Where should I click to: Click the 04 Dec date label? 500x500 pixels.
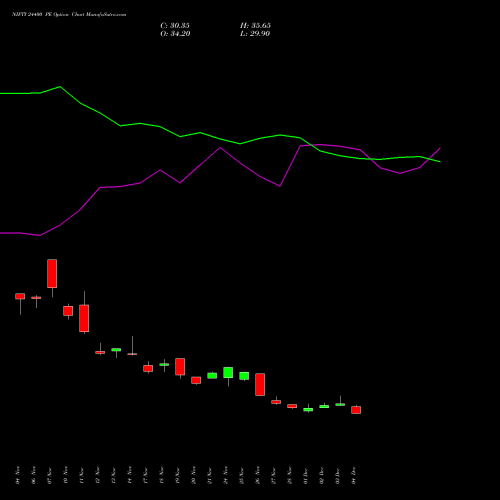click(x=354, y=475)
